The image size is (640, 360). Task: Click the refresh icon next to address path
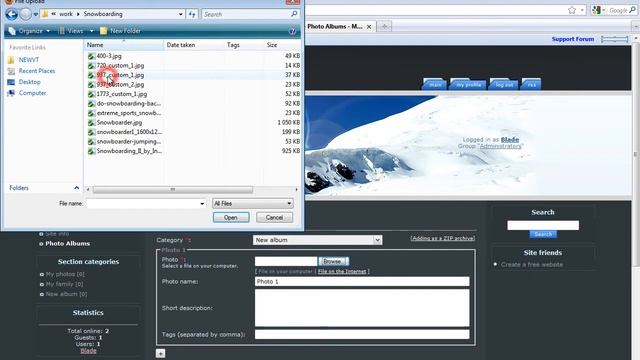tap(192, 14)
